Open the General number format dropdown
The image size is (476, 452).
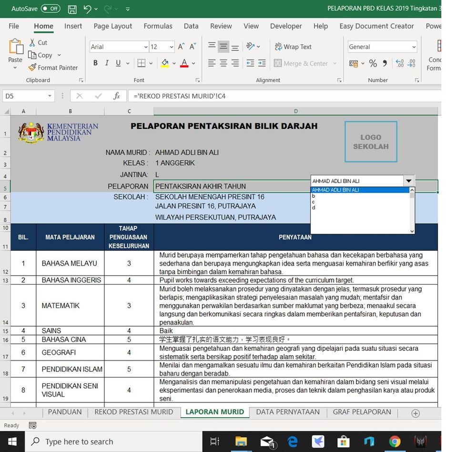pyautogui.click(x=414, y=47)
